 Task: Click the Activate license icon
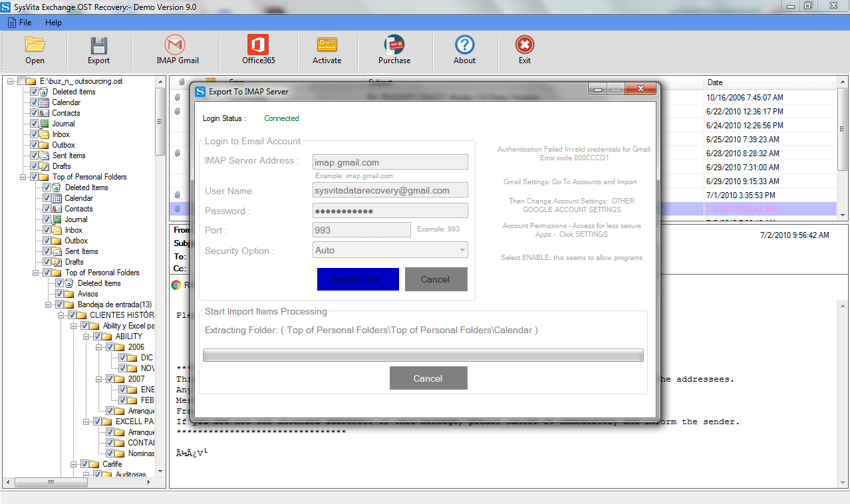point(327,50)
